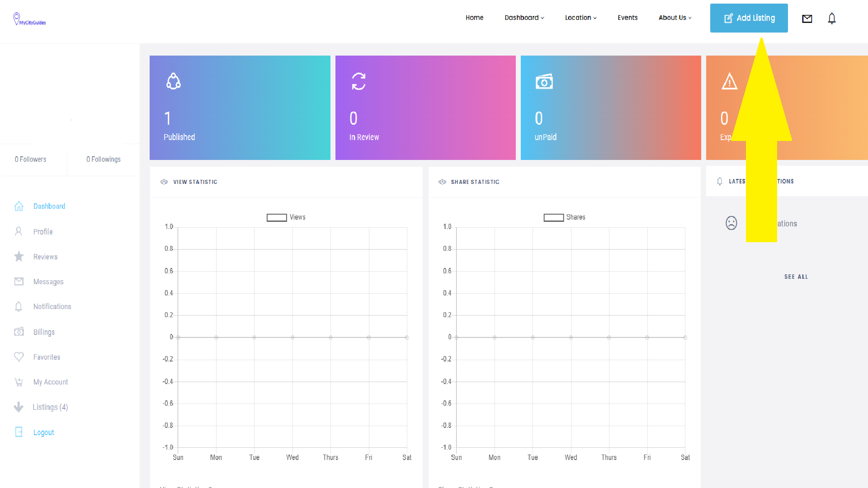Click the envelope messages icon in header
This screenshot has height=488, width=868.
tap(807, 19)
